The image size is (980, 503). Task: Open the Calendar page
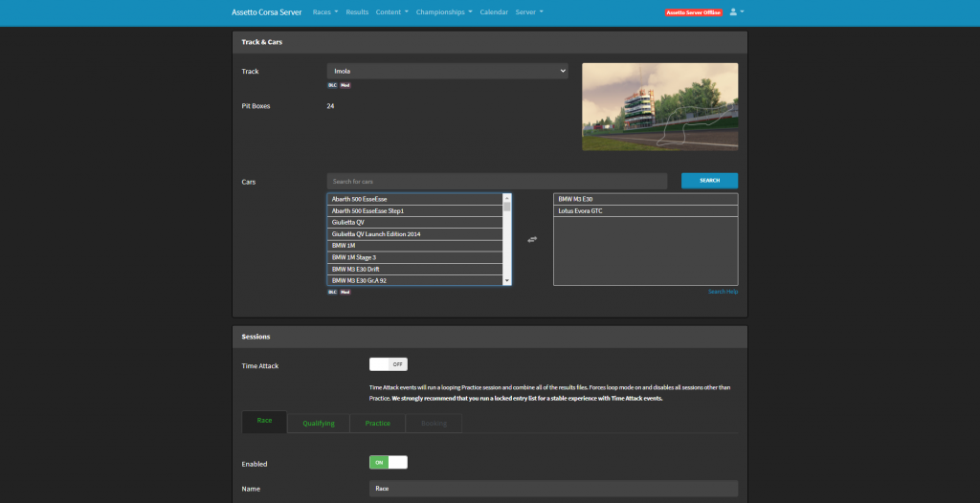[494, 11]
